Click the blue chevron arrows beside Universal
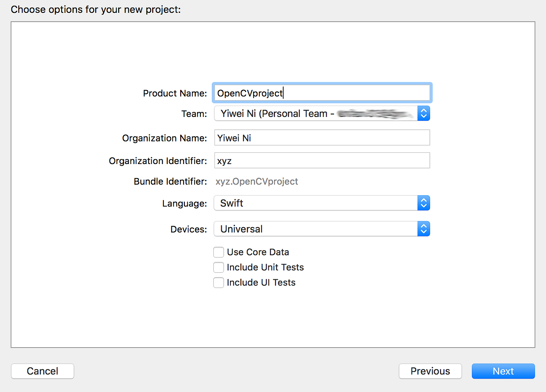This screenshot has height=392, width=546. (424, 229)
